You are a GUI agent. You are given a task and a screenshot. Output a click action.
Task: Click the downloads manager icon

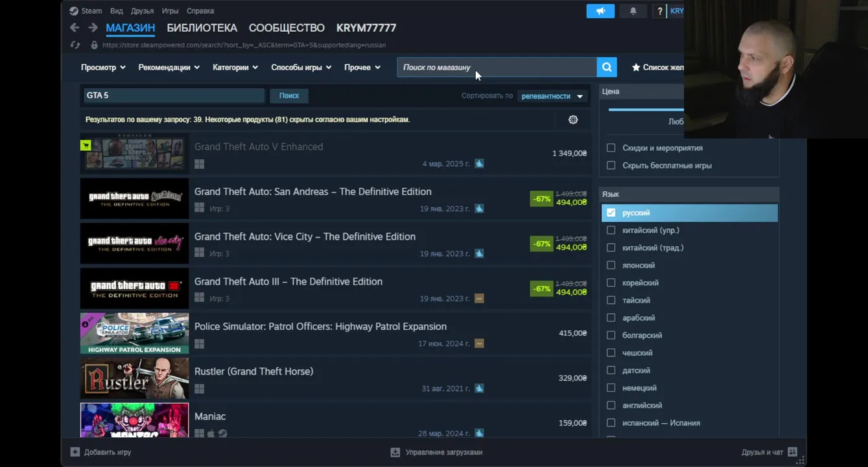pos(395,452)
